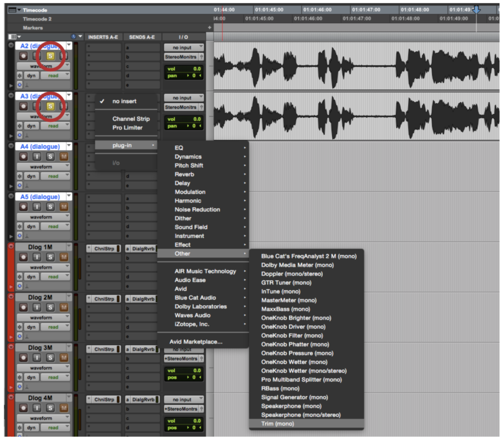Screen dimensions: 504x441
Task: Record-enable the A2 (dialogue) track
Action: coord(23,56)
